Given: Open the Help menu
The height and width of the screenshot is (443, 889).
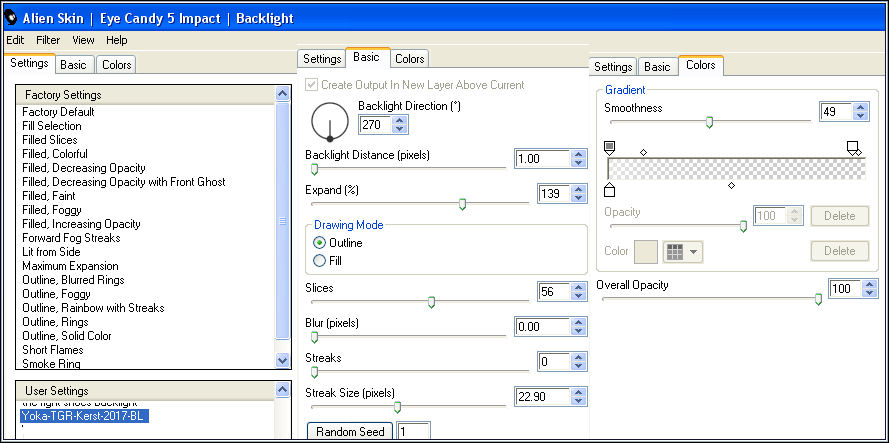Looking at the screenshot, I should (x=117, y=40).
